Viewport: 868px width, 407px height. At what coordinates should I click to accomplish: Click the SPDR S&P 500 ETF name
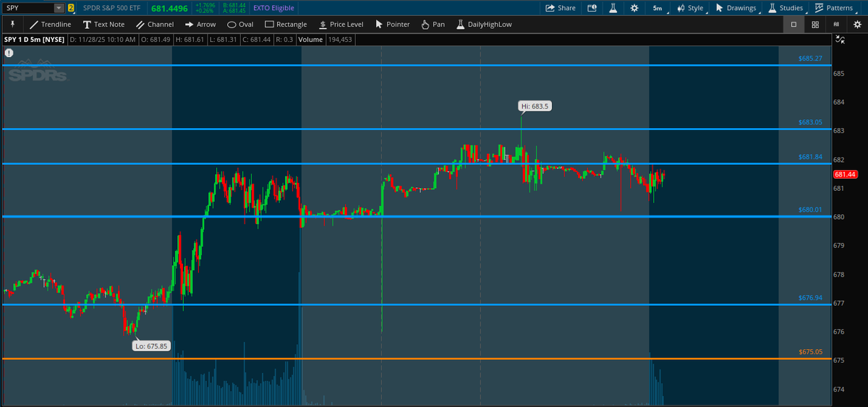tap(113, 8)
